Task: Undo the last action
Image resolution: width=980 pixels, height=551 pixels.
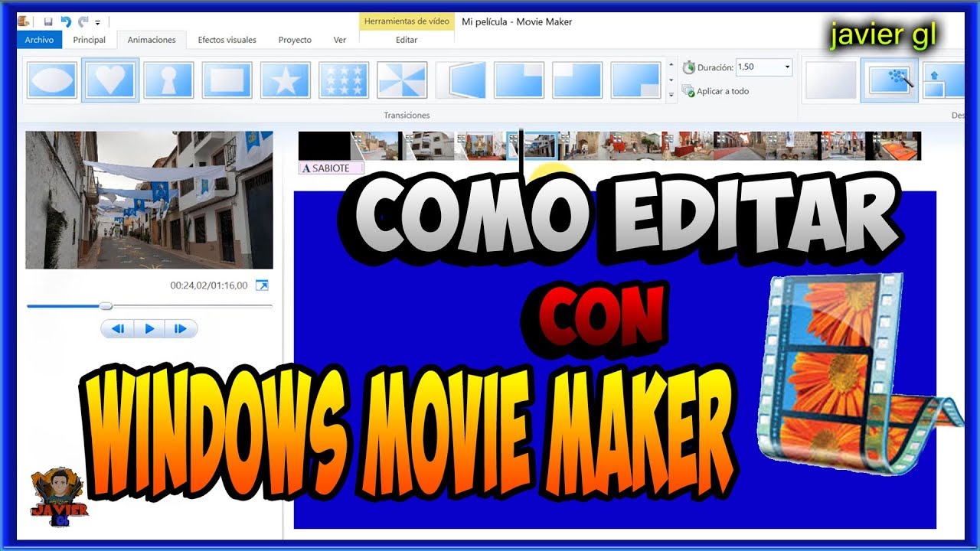Action: point(66,22)
